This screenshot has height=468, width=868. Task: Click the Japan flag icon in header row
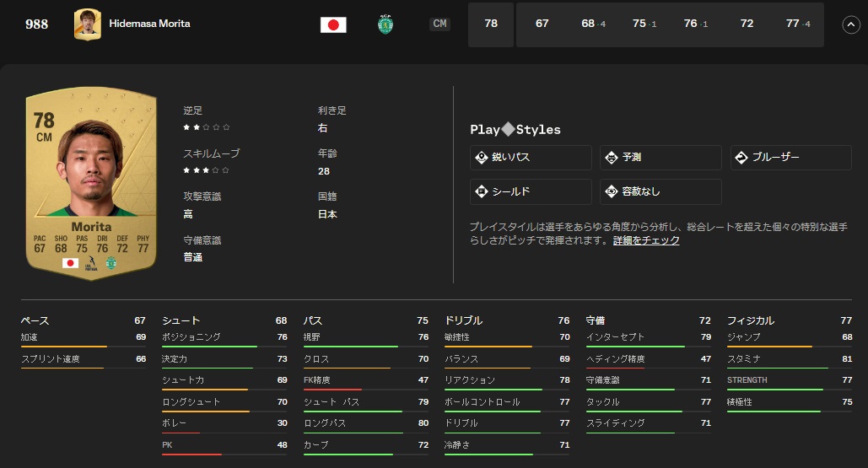tap(333, 24)
